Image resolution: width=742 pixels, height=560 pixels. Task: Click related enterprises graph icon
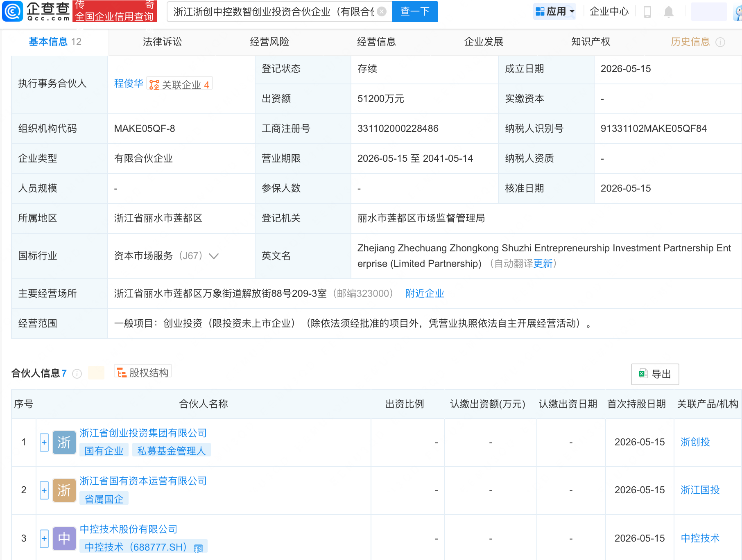pyautogui.click(x=154, y=85)
